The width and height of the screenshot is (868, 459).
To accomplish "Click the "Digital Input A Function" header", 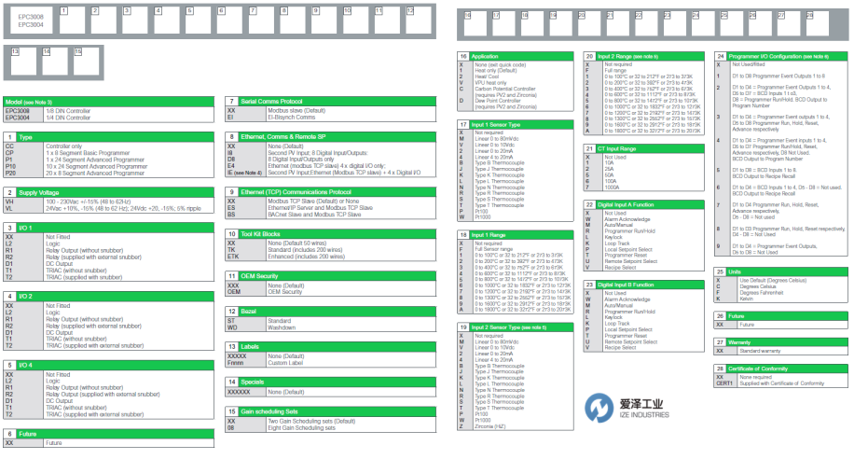I will coord(644,204).
